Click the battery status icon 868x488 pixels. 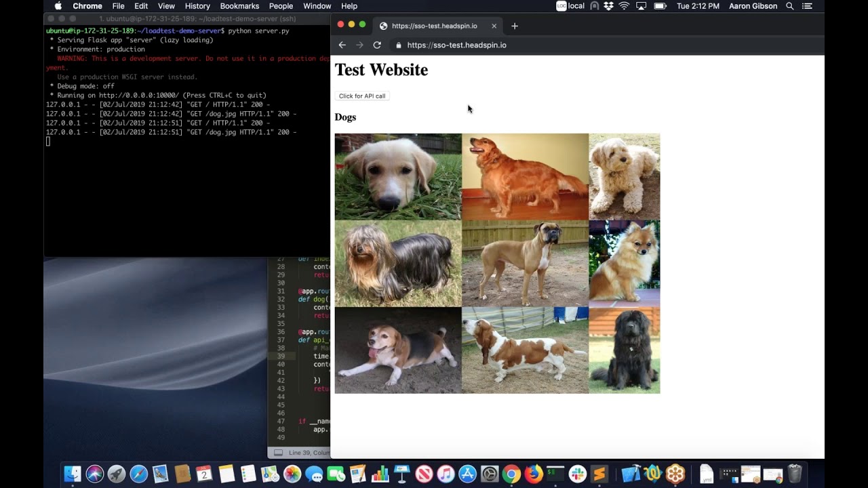click(x=660, y=6)
